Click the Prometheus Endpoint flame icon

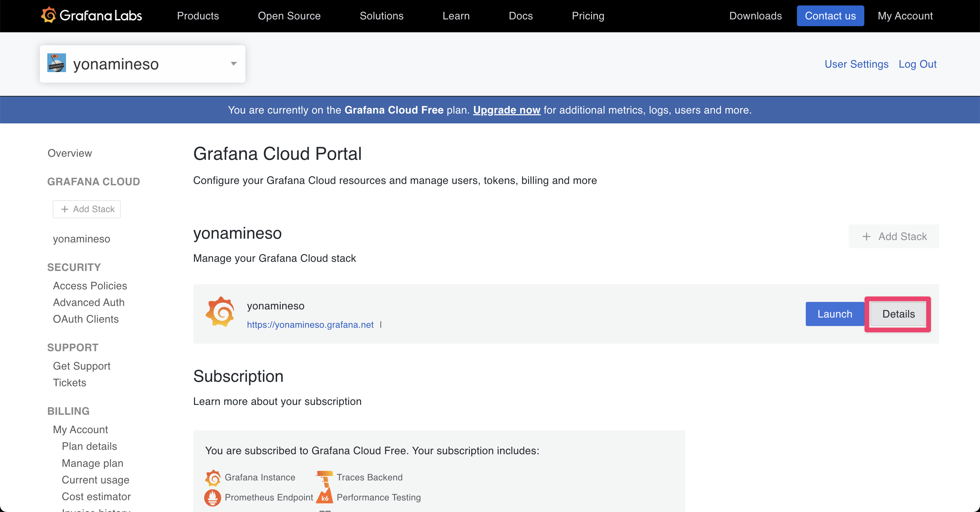[213, 498]
